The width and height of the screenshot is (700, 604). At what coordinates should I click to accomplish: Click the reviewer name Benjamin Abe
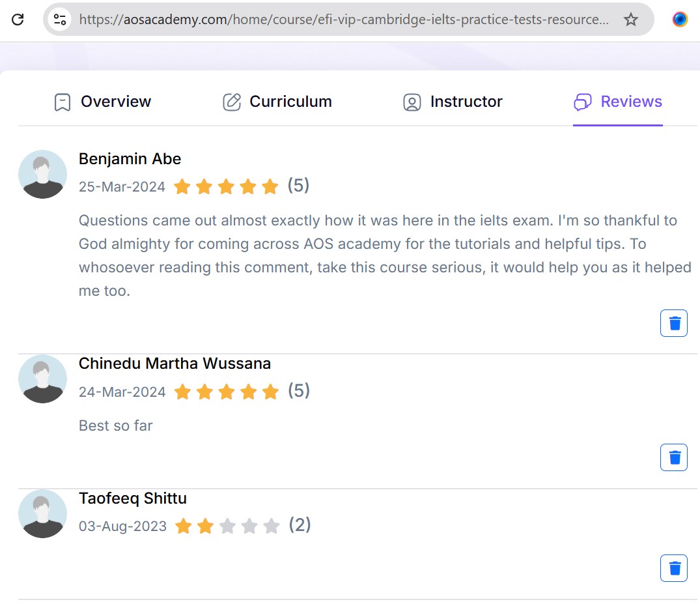coord(130,159)
